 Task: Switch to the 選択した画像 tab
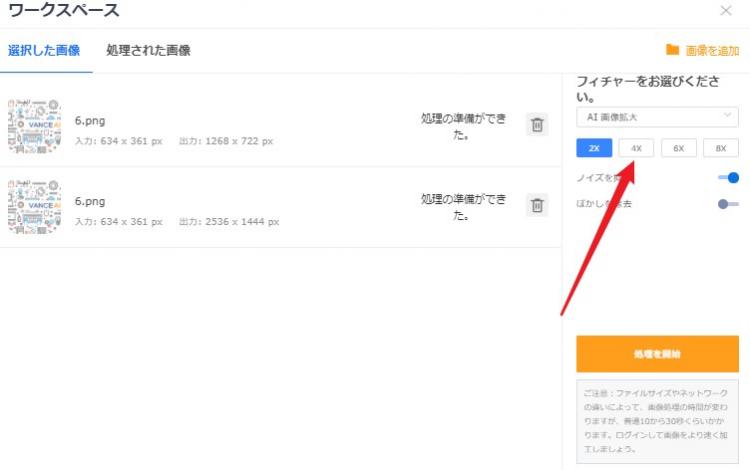[x=44, y=50]
